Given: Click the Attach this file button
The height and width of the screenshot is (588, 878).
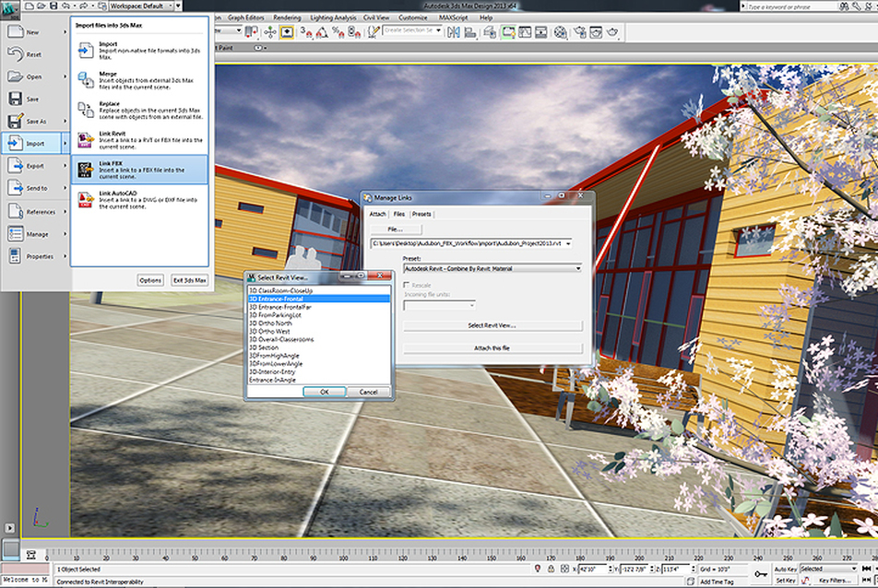Looking at the screenshot, I should click(x=492, y=348).
